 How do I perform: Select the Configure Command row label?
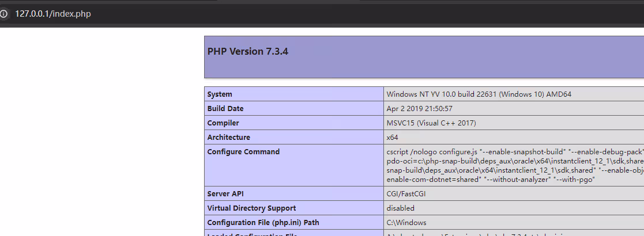coord(243,152)
